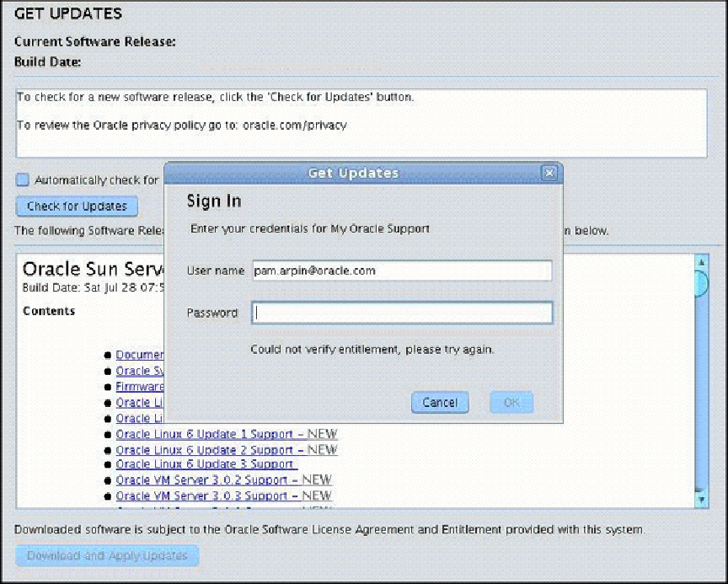Click the 'GET UPDATES' page heading
Screen dimensions: 728x584
click(68, 13)
